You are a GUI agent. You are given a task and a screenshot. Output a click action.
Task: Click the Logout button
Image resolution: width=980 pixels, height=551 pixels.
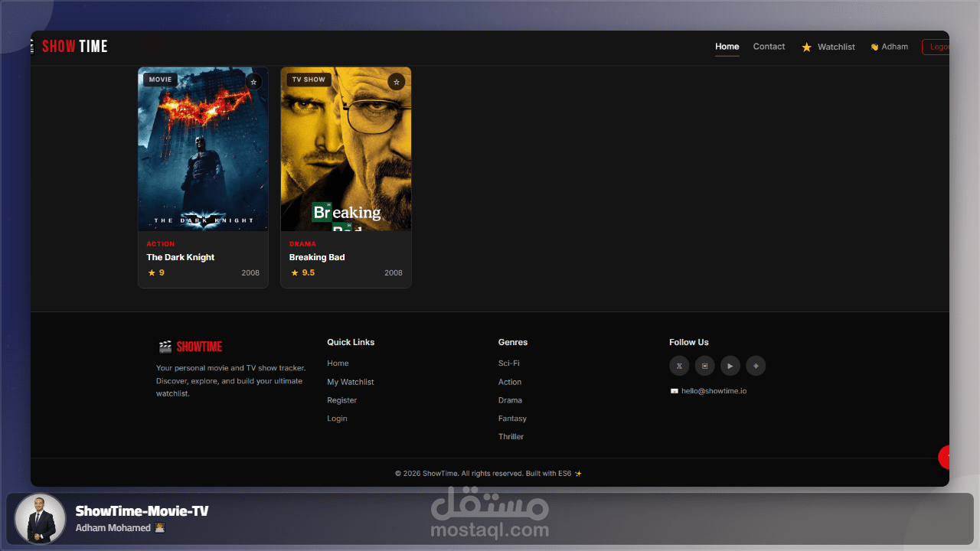[936, 47]
